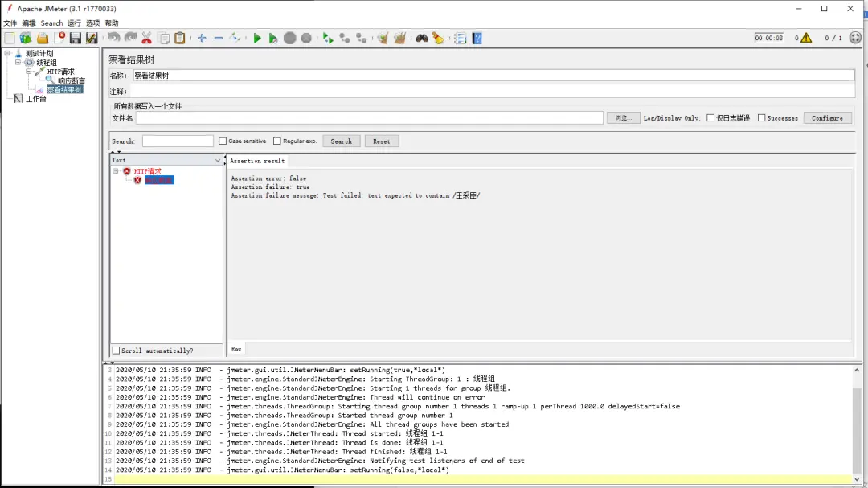
Task: Click the Stop test octagon icon
Action: (x=289, y=39)
